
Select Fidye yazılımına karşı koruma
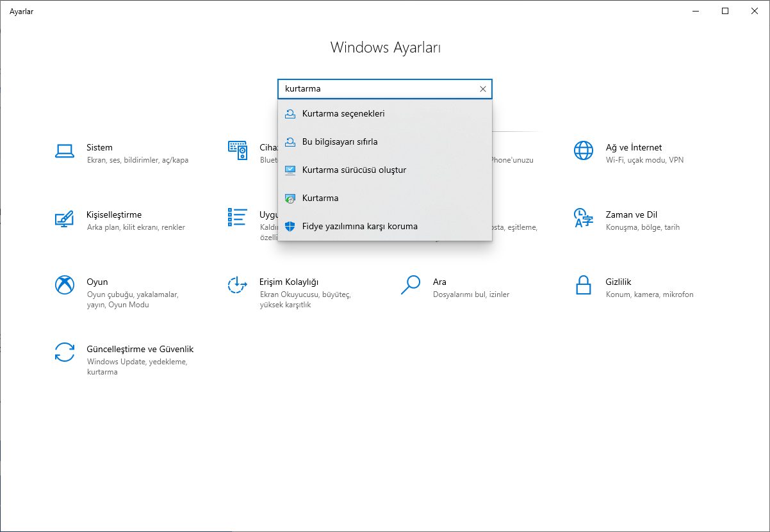385,227
